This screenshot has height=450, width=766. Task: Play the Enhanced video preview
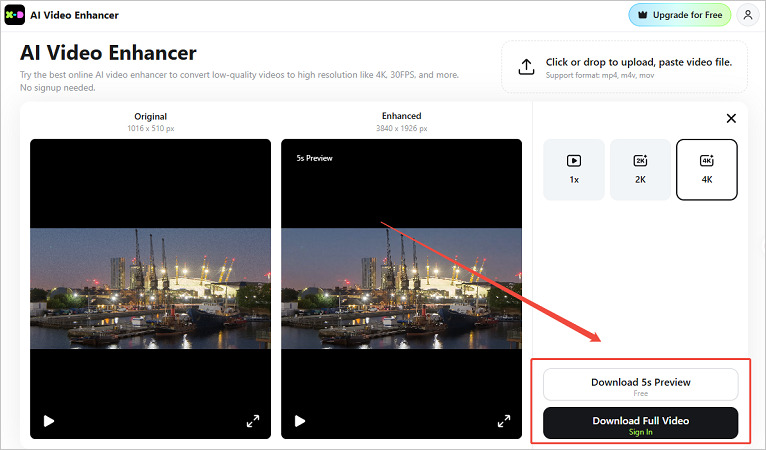[x=300, y=421]
